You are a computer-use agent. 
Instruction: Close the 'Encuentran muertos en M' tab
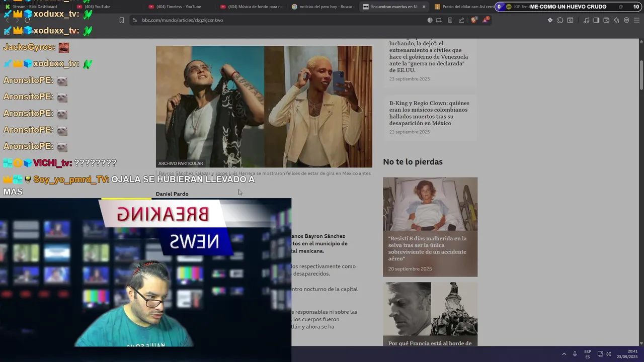pyautogui.click(x=424, y=7)
